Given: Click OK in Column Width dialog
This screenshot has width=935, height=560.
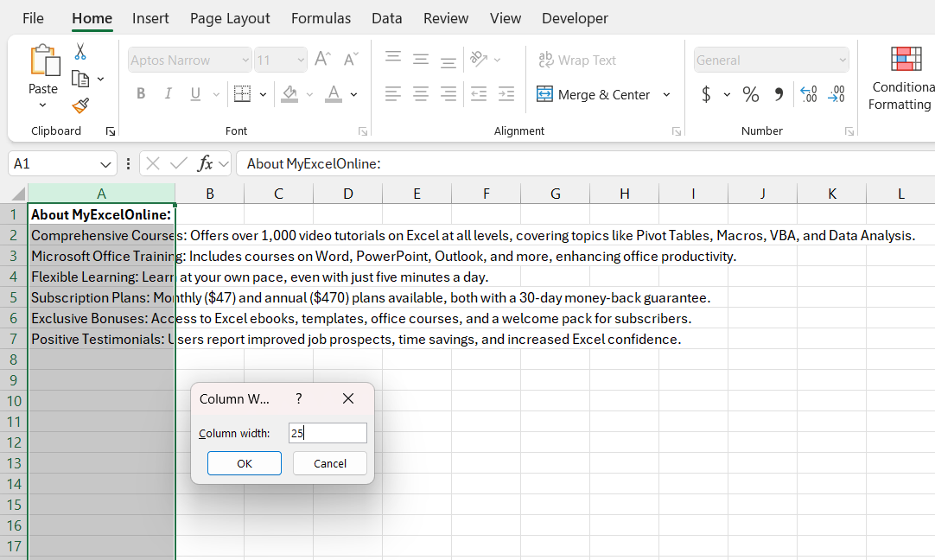Looking at the screenshot, I should point(245,463).
